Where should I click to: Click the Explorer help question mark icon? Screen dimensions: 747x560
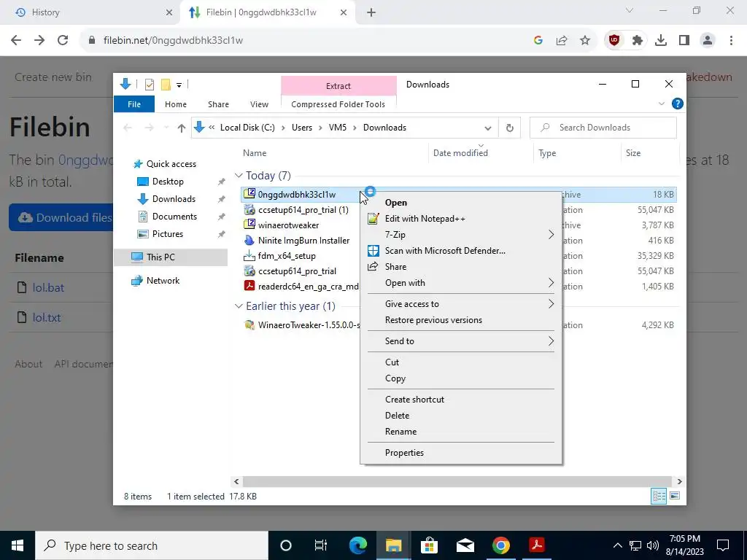click(x=678, y=104)
